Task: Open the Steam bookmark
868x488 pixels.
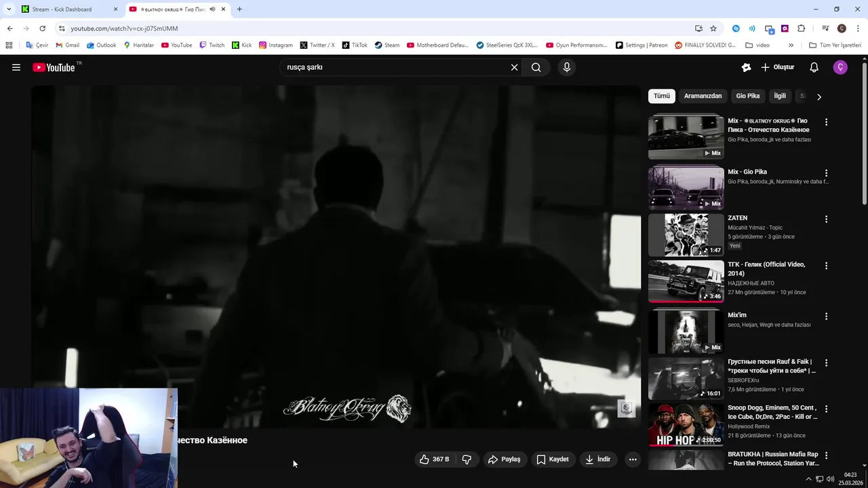Action: click(387, 45)
